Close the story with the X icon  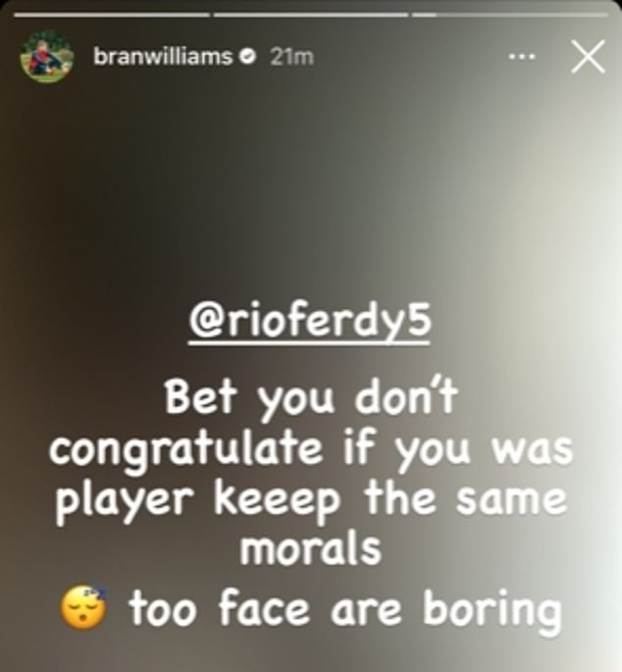(x=588, y=57)
